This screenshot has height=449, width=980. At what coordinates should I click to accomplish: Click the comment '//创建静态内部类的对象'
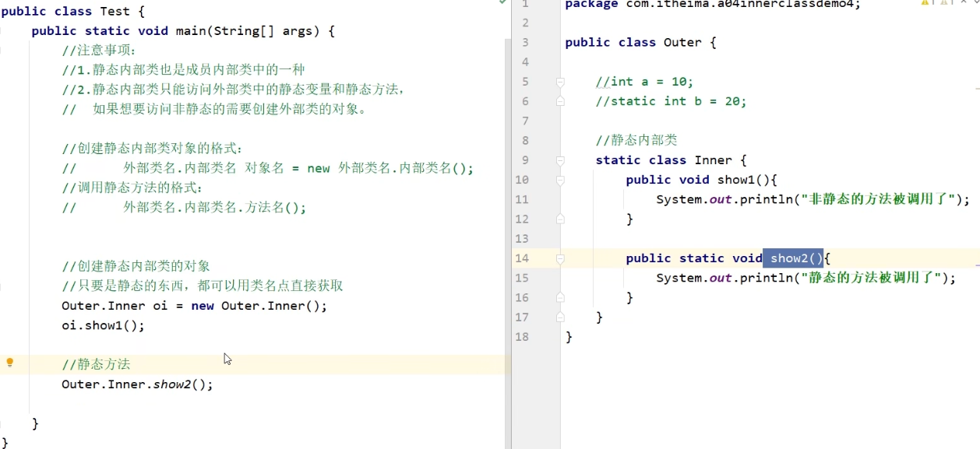click(x=136, y=266)
